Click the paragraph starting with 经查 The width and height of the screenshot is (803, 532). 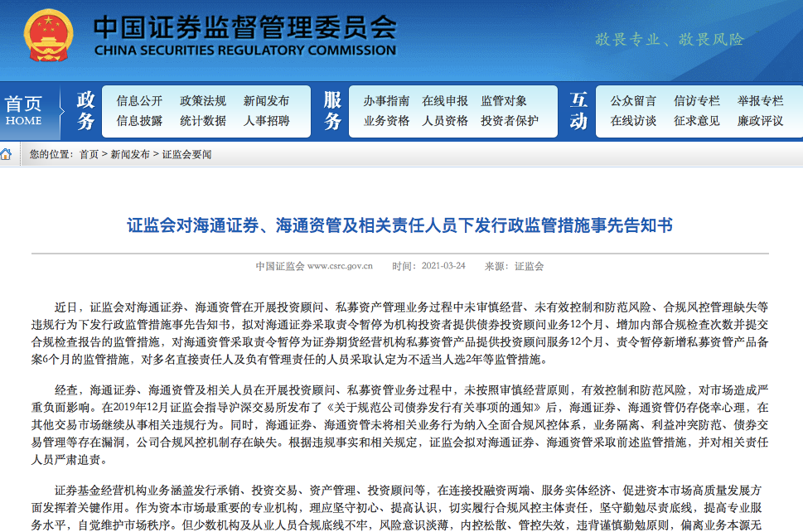[400, 425]
